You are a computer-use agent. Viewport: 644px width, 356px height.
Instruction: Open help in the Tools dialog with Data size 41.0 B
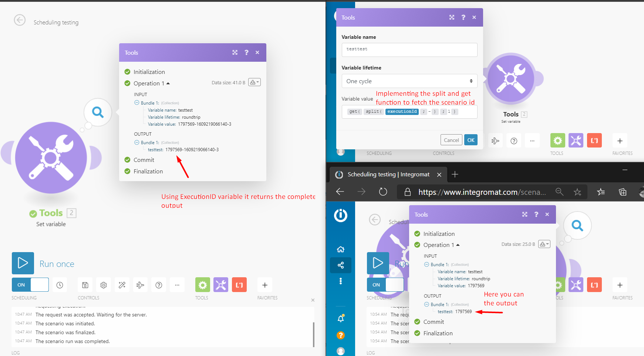click(246, 52)
